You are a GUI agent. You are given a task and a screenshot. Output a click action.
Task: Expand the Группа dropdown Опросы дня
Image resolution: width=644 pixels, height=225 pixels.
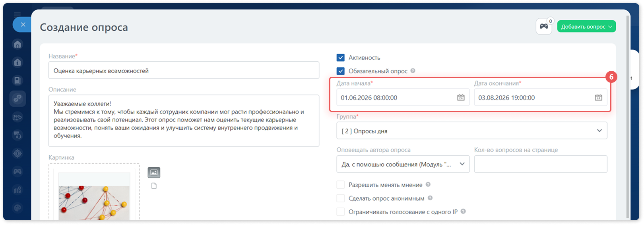(x=472, y=131)
